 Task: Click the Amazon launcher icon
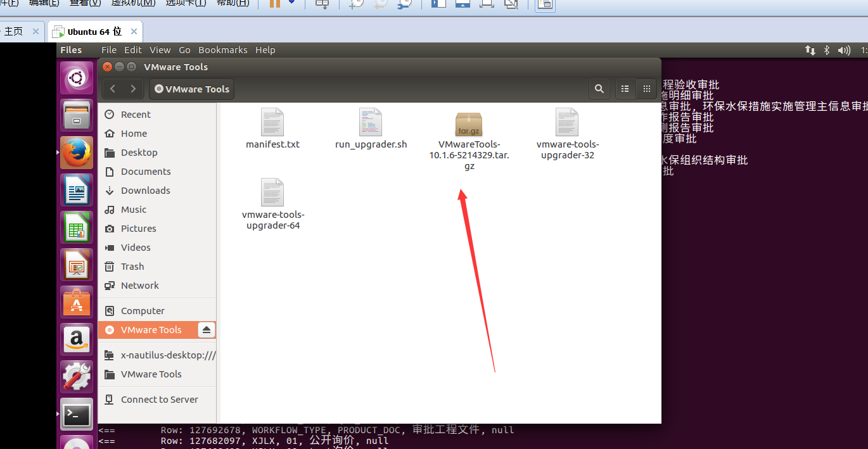click(x=77, y=339)
